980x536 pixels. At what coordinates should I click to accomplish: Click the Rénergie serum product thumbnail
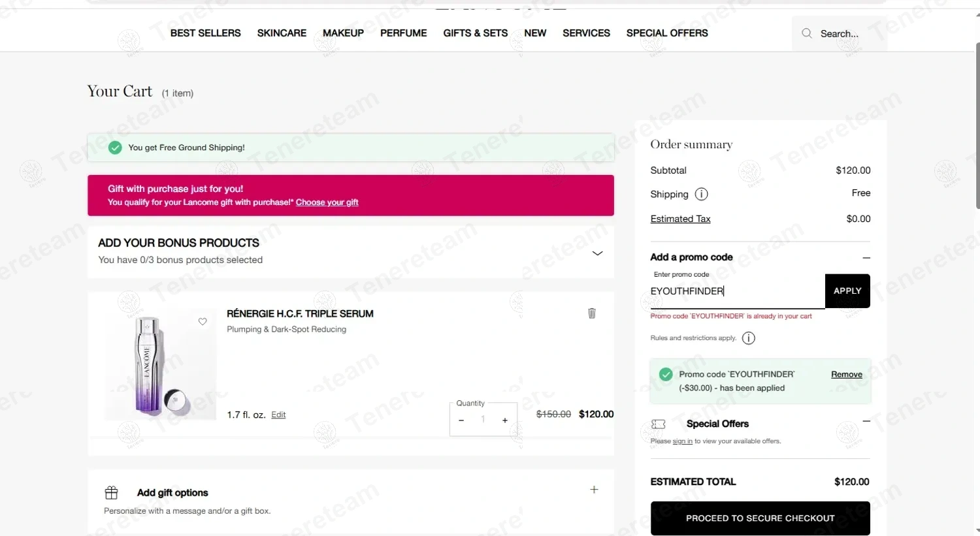coord(160,364)
